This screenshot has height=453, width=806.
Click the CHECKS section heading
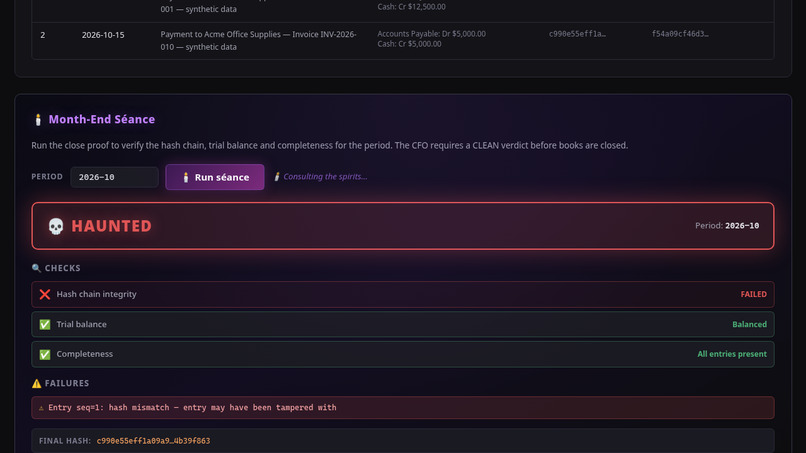(62, 268)
